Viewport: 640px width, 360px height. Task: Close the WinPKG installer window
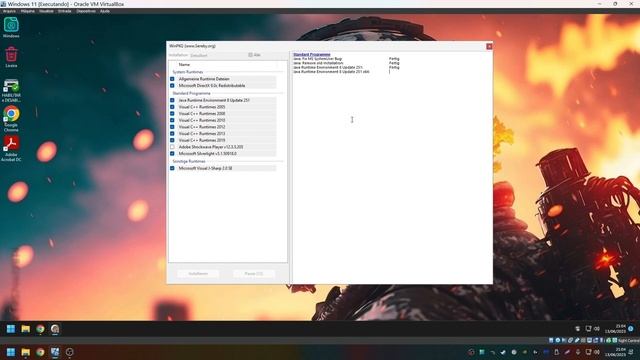489,46
